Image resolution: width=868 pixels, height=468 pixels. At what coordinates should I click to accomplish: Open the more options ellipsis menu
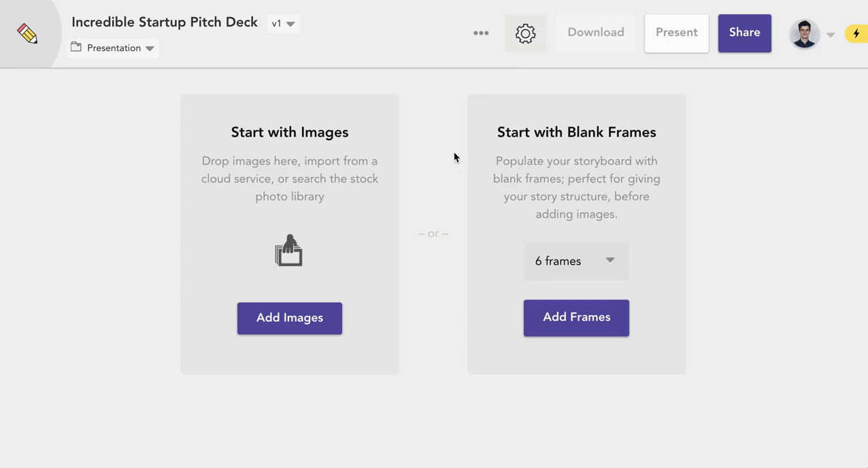(x=481, y=33)
